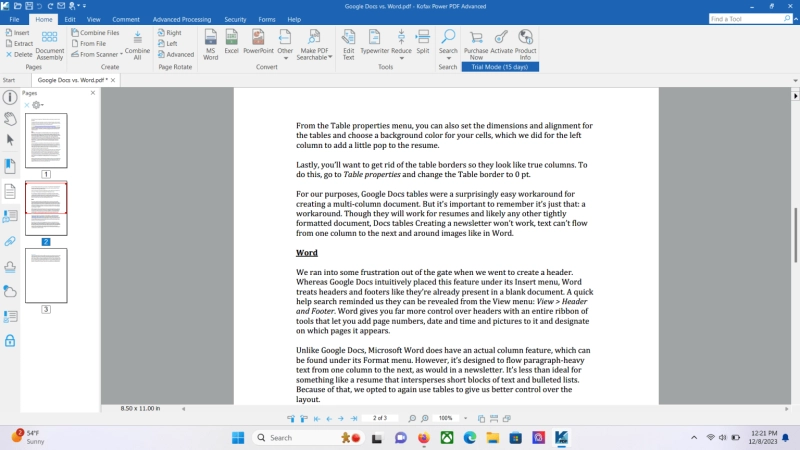Jump to the last page
This screenshot has width=800, height=450.
[354, 418]
